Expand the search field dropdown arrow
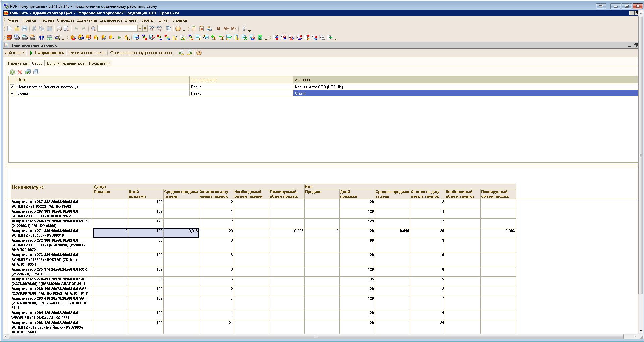The width and height of the screenshot is (644, 342). [x=140, y=28]
